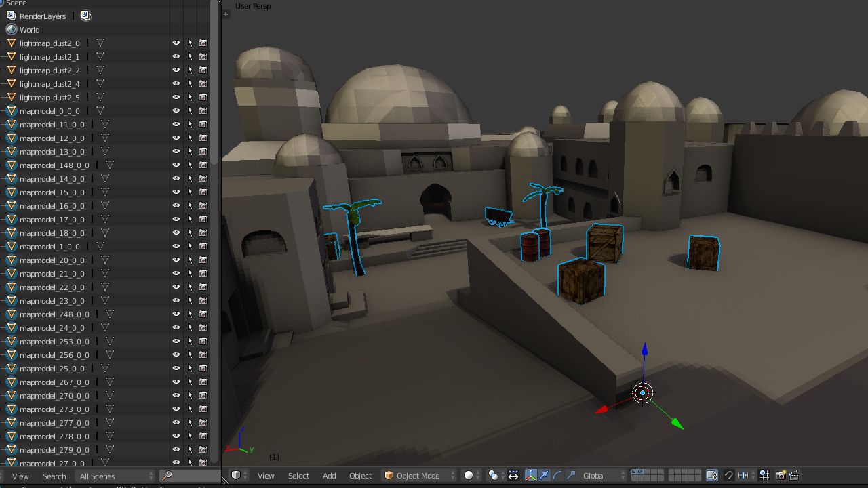Click the render layer image icon beside RenderLayers

tap(85, 16)
